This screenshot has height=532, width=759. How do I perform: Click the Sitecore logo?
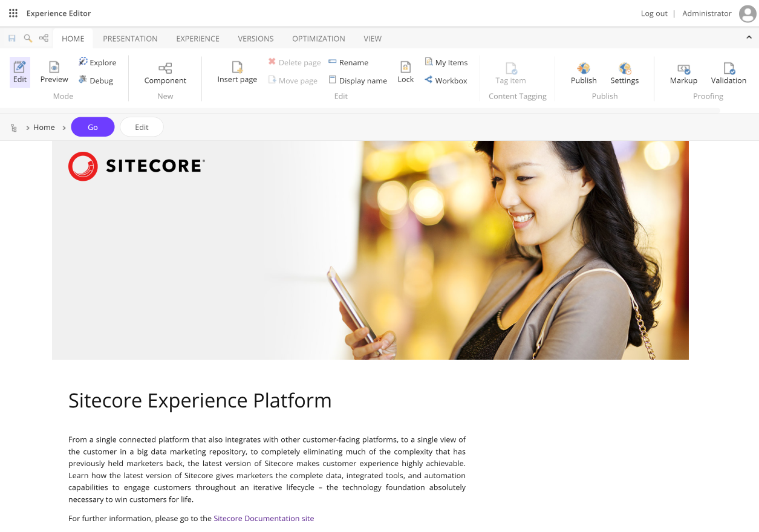[137, 166]
